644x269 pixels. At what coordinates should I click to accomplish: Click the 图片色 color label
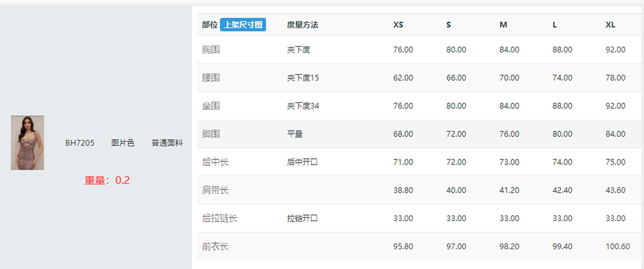point(123,143)
